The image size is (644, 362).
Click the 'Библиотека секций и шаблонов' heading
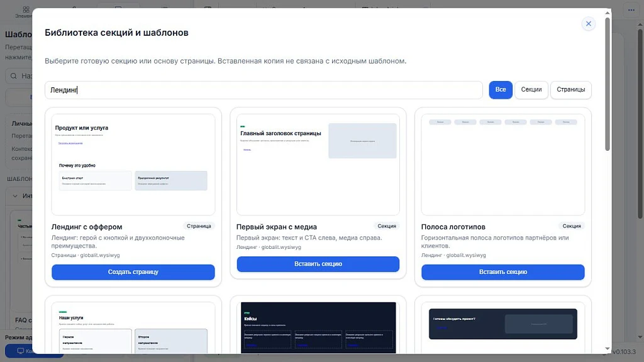coord(116,33)
